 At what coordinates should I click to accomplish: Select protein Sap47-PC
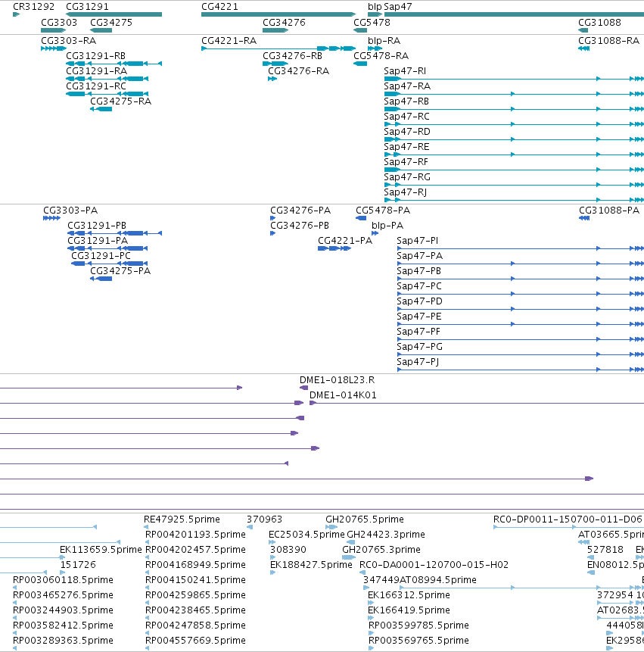coord(419,286)
